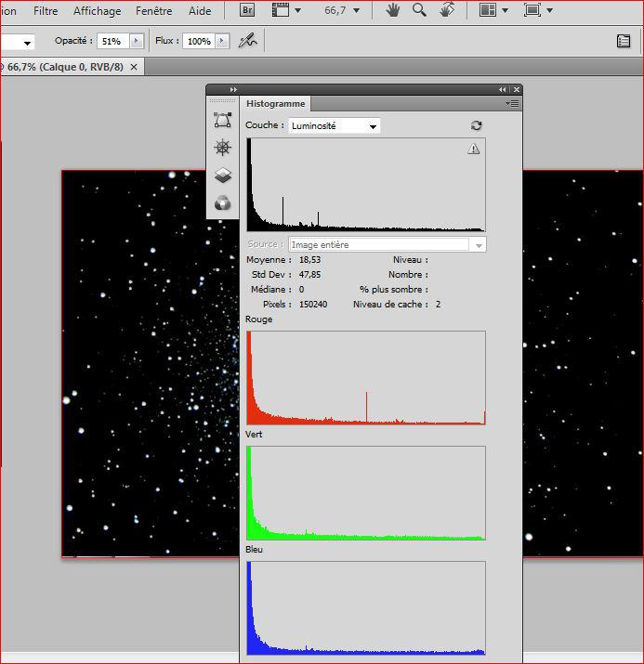Open the Navigator wheel icon in the dock
Viewport: 644px width, 664px height.
[222, 148]
